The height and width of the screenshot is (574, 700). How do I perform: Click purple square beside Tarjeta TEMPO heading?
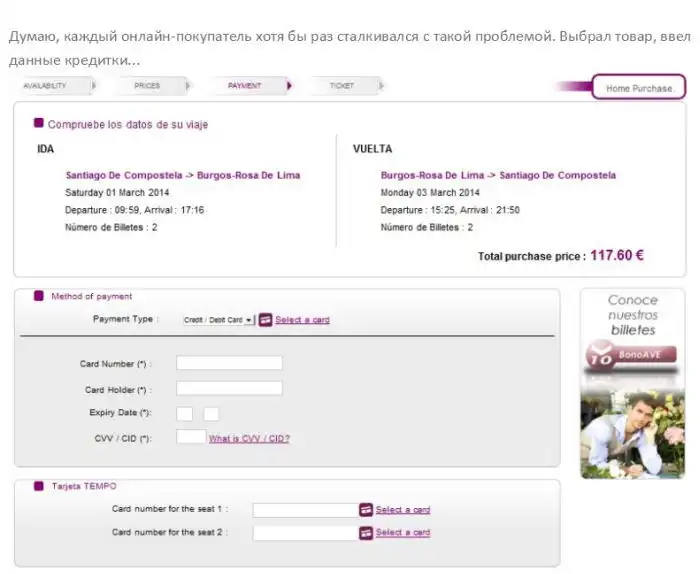pyautogui.click(x=39, y=486)
